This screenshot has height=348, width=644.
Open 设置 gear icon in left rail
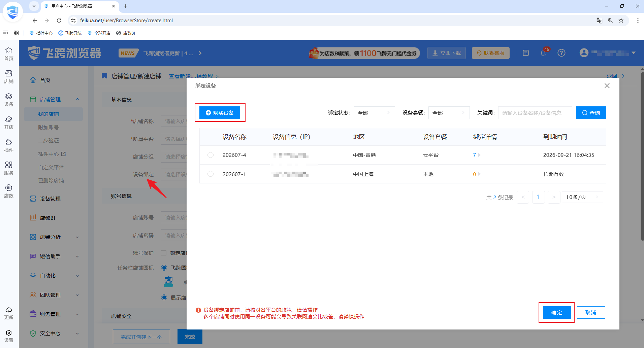coord(9,336)
